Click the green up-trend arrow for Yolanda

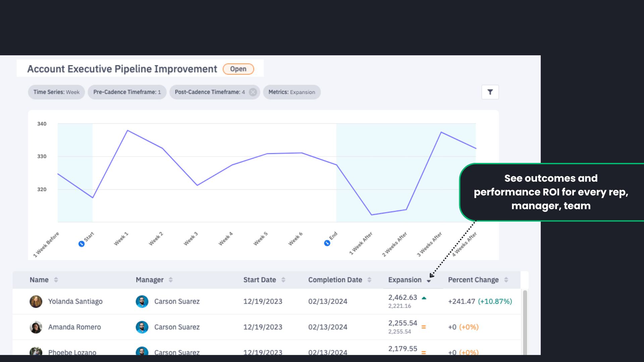point(424,298)
